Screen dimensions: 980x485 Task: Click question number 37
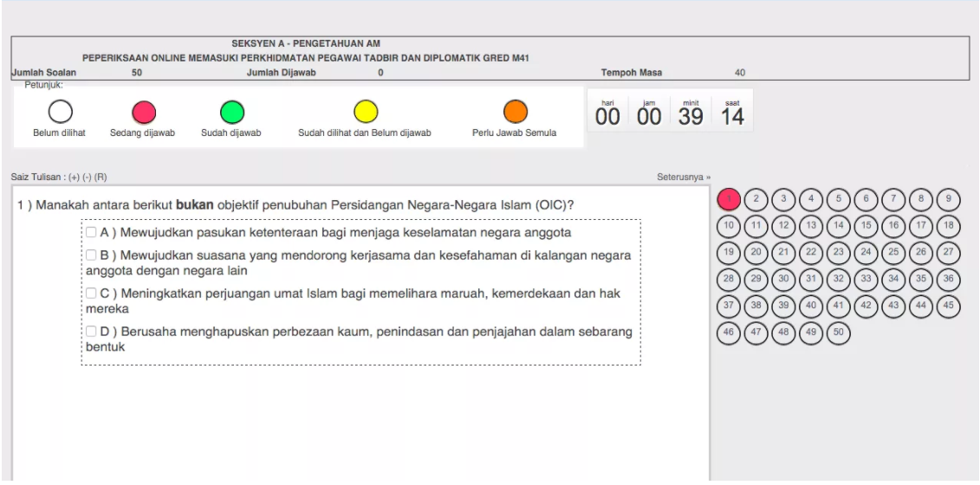click(729, 307)
